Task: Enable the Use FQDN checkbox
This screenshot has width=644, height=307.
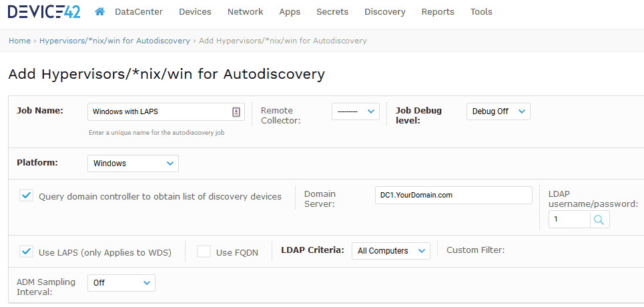Action: [x=204, y=252]
